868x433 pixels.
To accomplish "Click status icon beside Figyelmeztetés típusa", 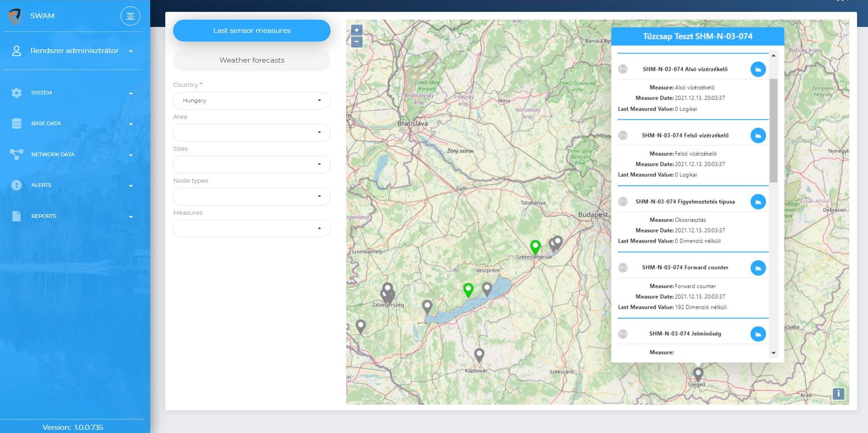I will (x=623, y=201).
